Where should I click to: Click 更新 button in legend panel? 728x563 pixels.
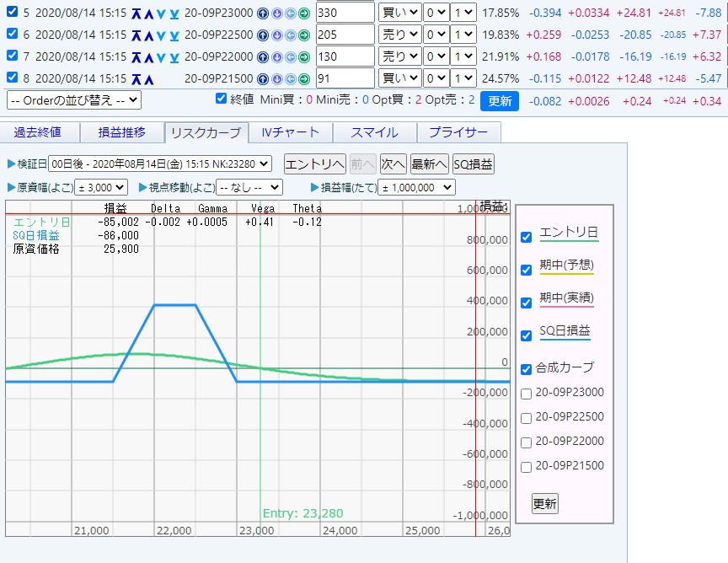click(x=544, y=503)
